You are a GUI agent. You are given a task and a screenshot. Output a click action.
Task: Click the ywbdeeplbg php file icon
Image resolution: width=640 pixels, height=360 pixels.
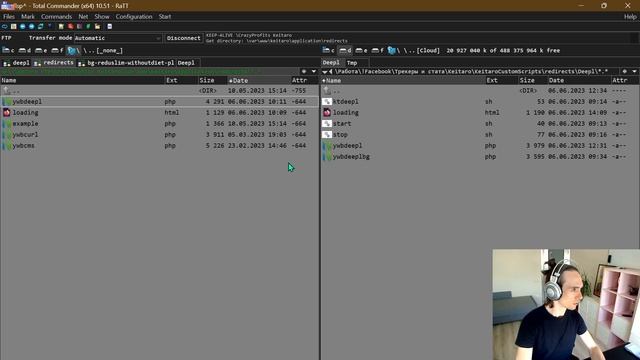click(327, 157)
